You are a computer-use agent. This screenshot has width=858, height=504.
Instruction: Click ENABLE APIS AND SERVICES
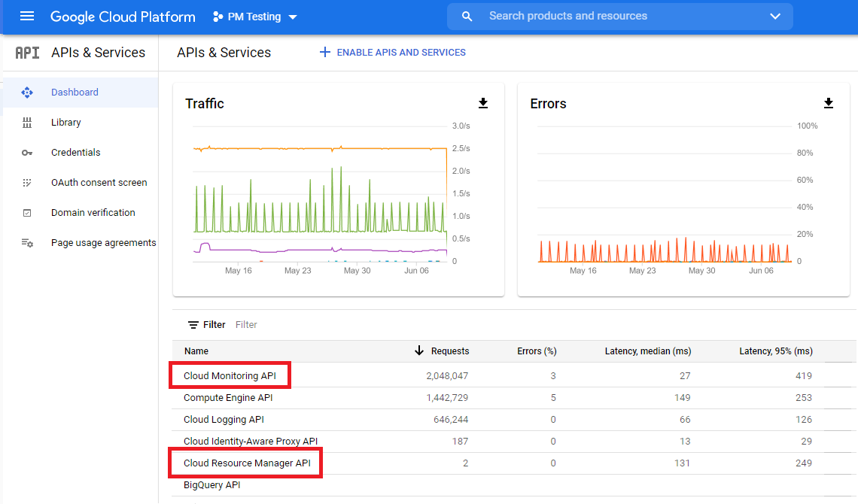392,53
